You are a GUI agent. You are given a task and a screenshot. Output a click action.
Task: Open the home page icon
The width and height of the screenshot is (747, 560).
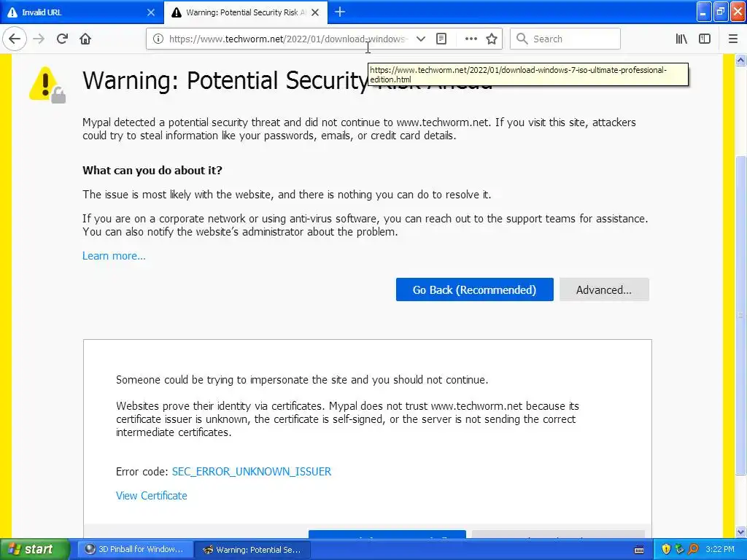click(85, 39)
